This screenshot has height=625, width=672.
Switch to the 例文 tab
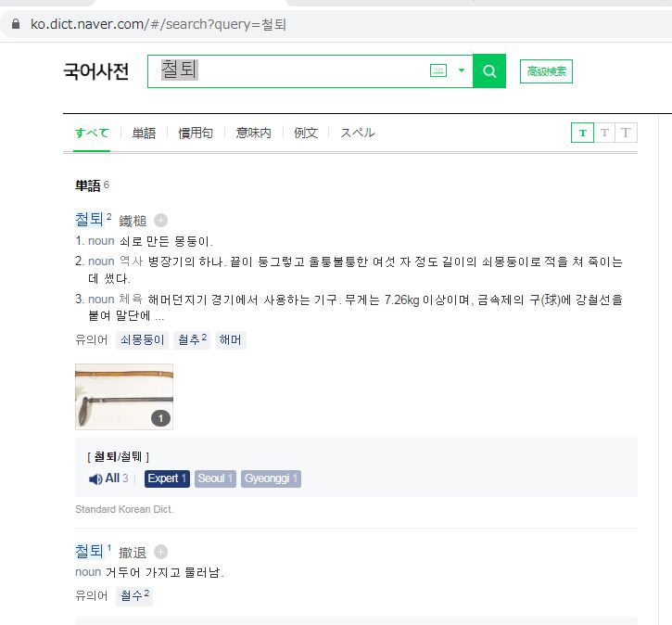[x=306, y=133]
